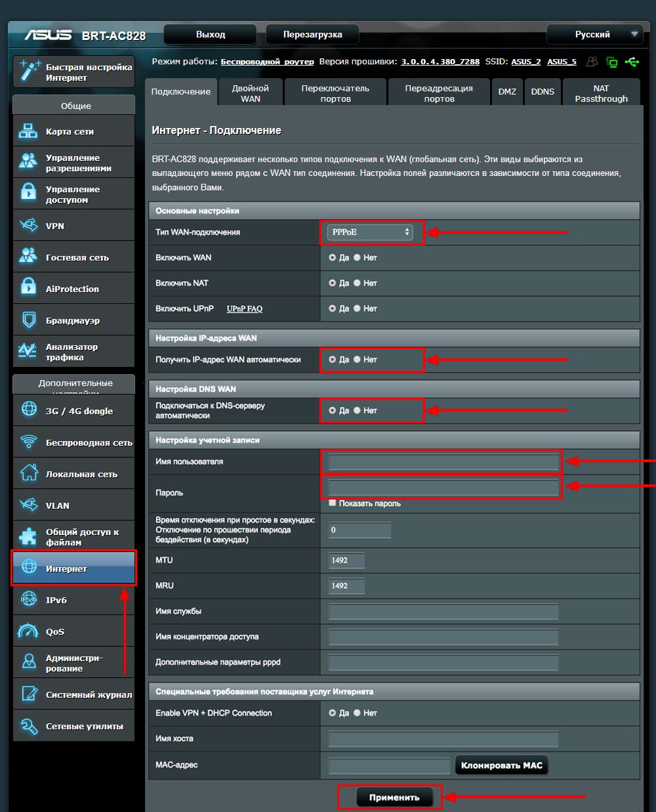The height and width of the screenshot is (812, 656).
Task: Open the Анализатор трафика chart icon
Action: (x=28, y=351)
